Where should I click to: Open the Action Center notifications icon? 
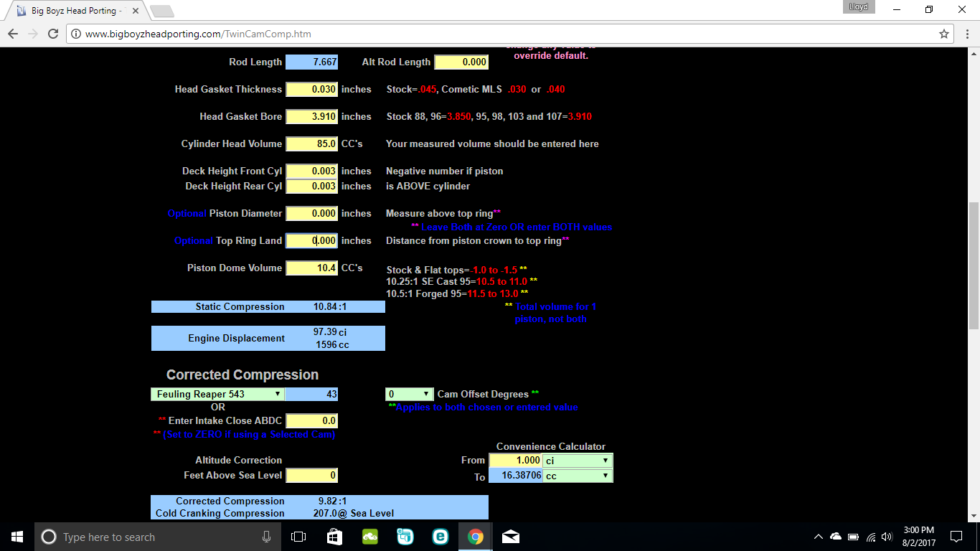coord(956,537)
